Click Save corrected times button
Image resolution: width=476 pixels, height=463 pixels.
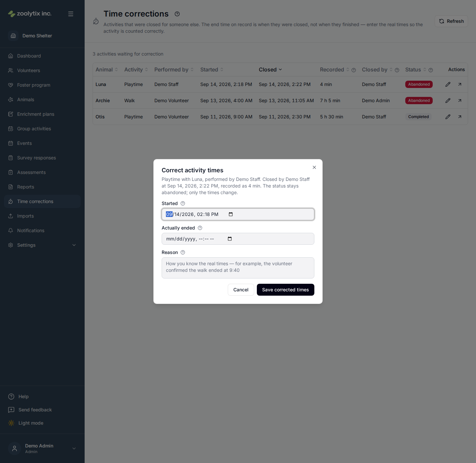286,290
